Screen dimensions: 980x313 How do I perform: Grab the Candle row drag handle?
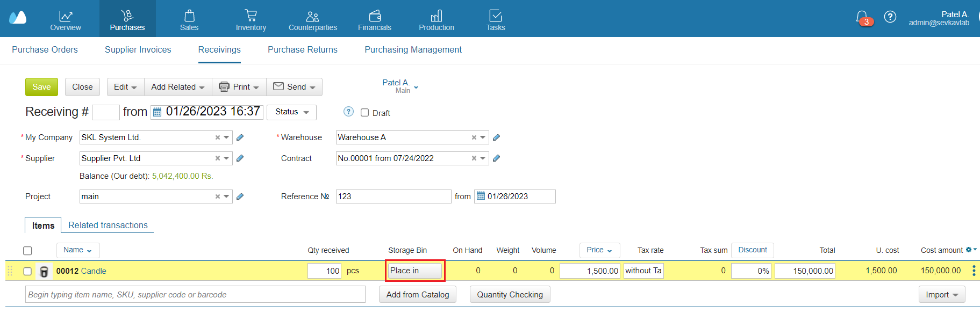(10, 271)
